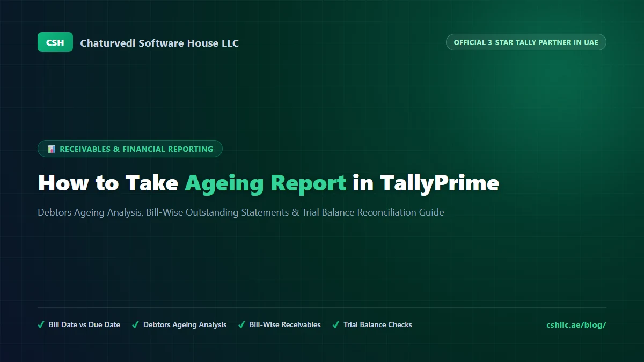Click the 'Bill-Wise Receivables' text

pos(285,324)
